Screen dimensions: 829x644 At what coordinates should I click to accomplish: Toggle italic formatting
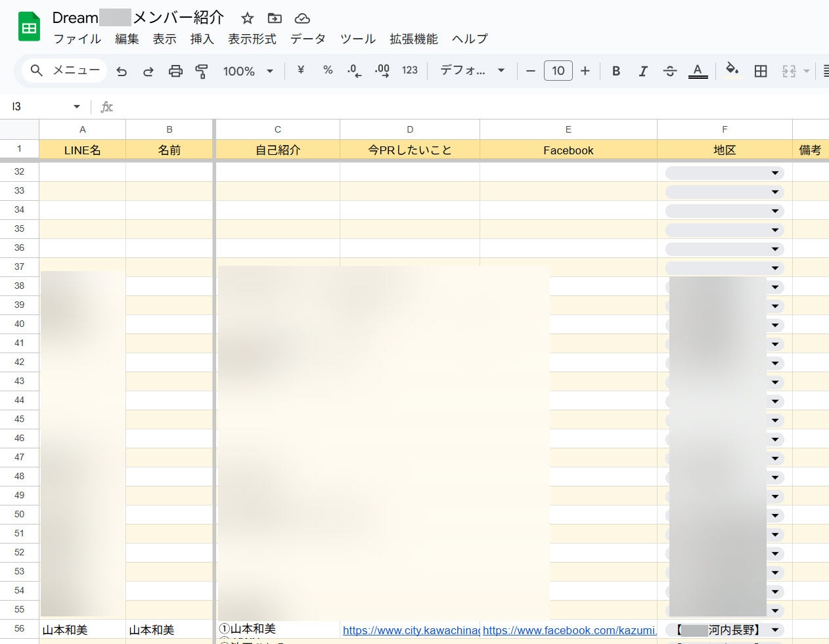[643, 71]
